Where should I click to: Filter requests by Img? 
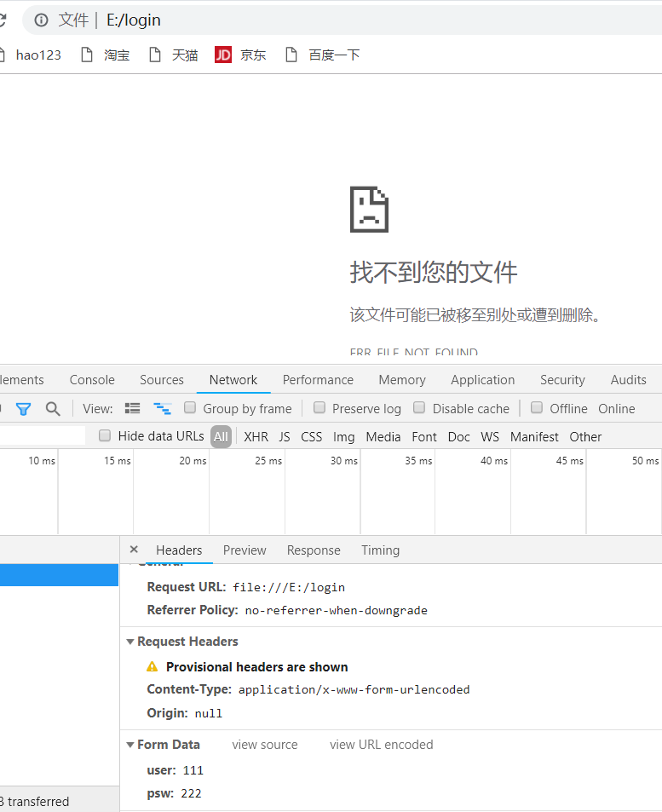coord(344,436)
